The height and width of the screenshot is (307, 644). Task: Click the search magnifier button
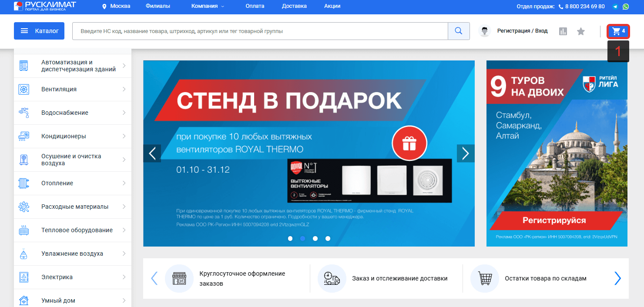[459, 31]
